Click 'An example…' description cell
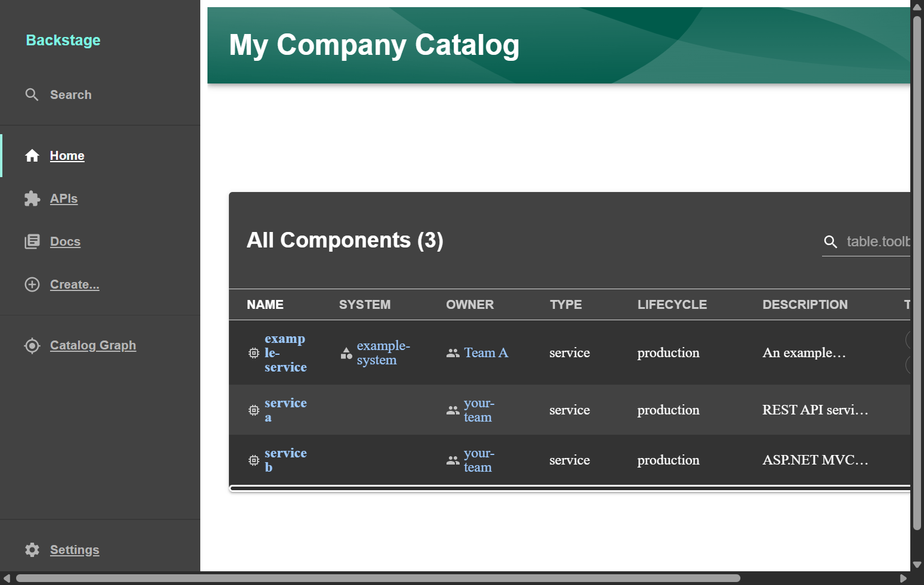The height and width of the screenshot is (585, 924). click(804, 353)
